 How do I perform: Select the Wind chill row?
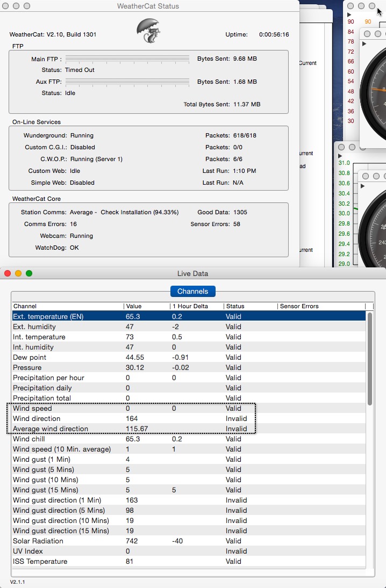189,439
